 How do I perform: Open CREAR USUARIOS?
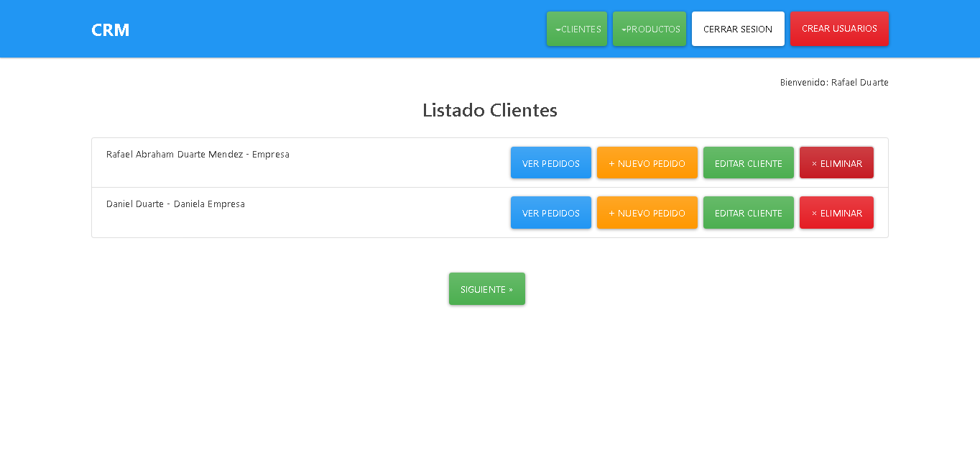pos(839,29)
